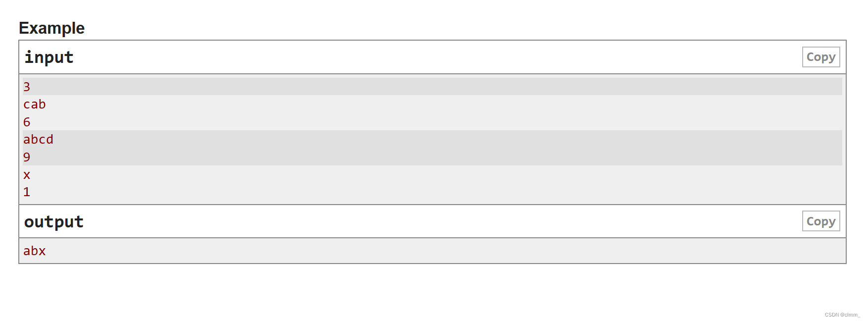The width and height of the screenshot is (868, 322).
Task: Select the output header label
Action: click(x=53, y=221)
